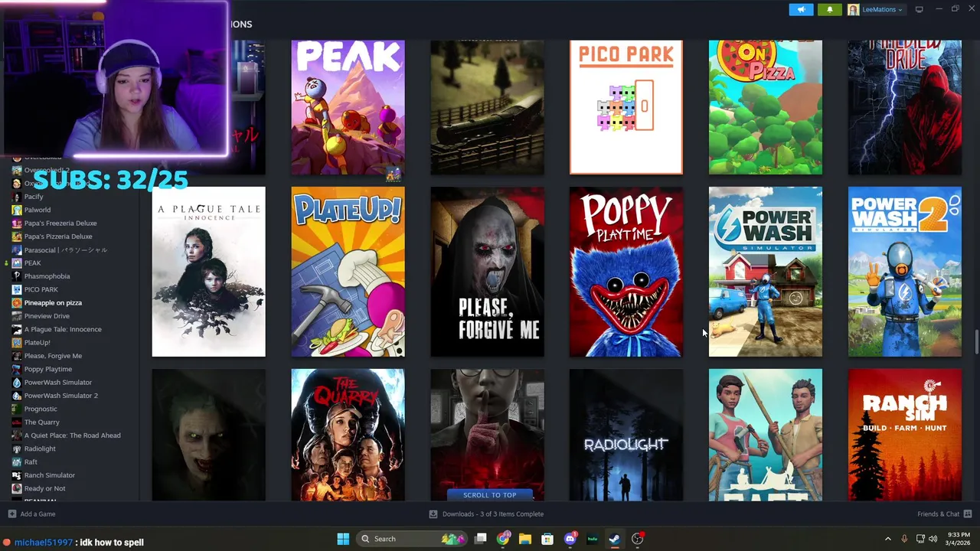Click the volume speaker tray icon
This screenshot has height=551, width=980.
pyautogui.click(x=933, y=539)
